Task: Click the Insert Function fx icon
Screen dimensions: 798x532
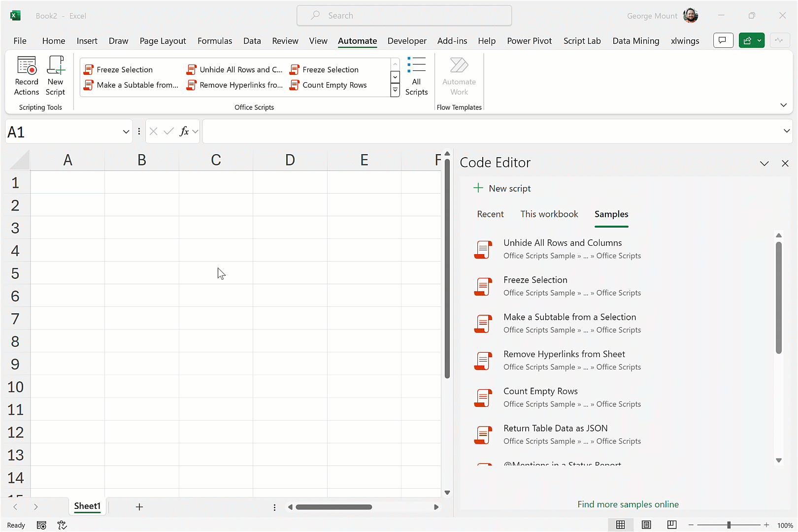Action: click(184, 132)
